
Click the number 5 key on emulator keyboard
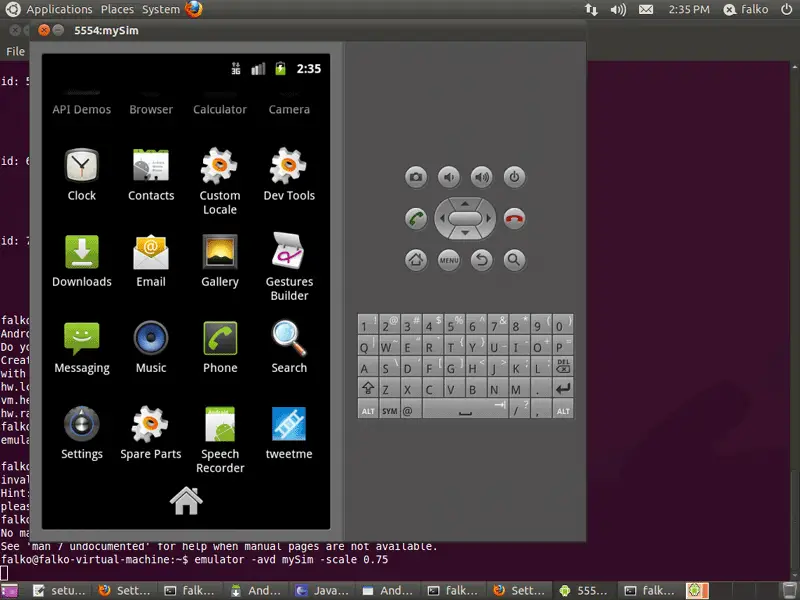(454, 324)
